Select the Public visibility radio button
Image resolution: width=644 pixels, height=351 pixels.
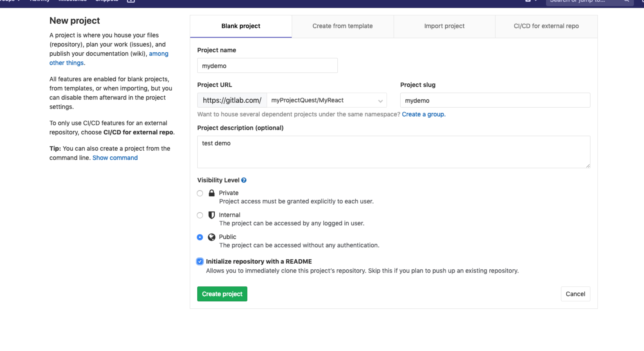coord(200,237)
